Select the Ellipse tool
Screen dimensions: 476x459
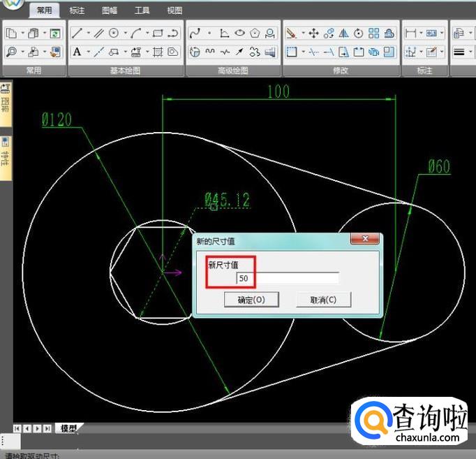(240, 33)
